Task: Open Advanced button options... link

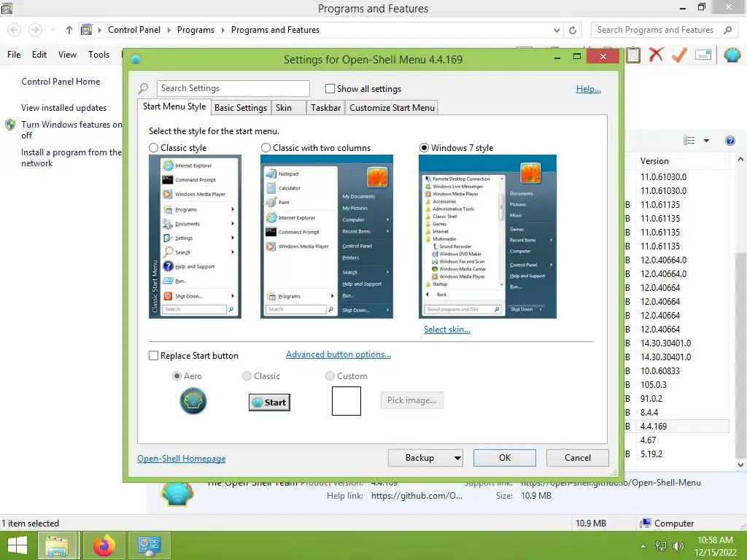Action: point(338,354)
